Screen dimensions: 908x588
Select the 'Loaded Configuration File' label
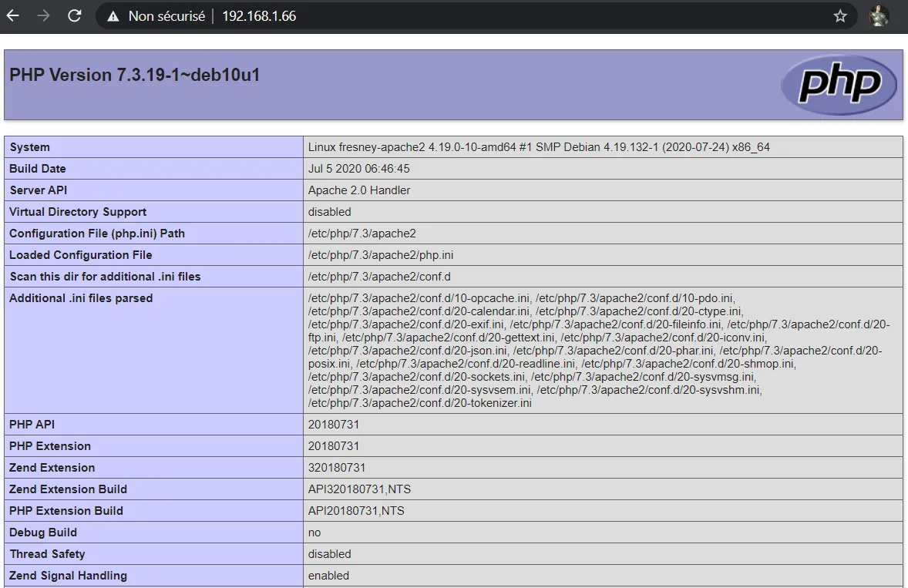(80, 254)
